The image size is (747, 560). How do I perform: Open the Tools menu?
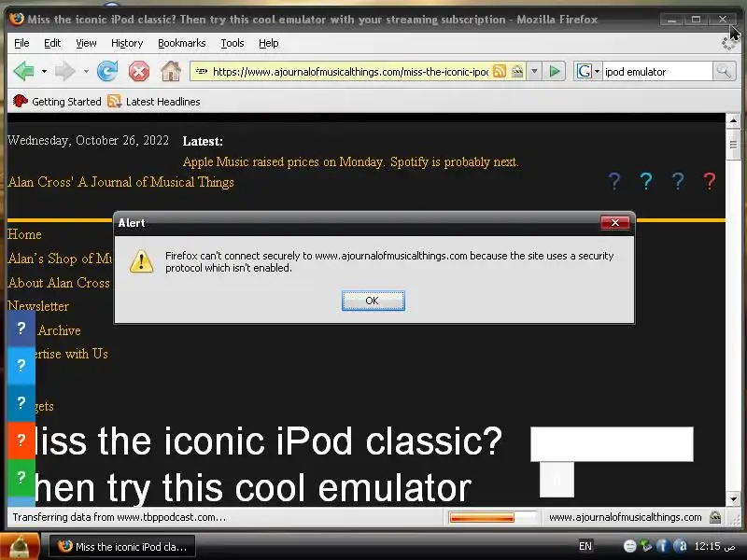(232, 43)
